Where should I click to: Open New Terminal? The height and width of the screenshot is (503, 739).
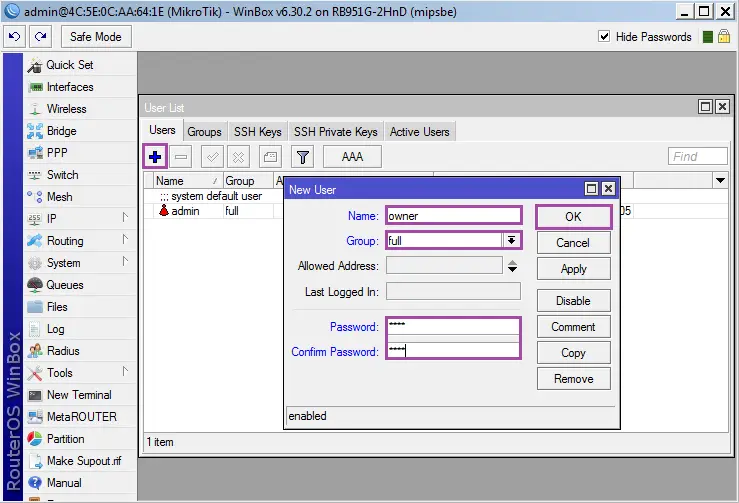[x=80, y=395]
